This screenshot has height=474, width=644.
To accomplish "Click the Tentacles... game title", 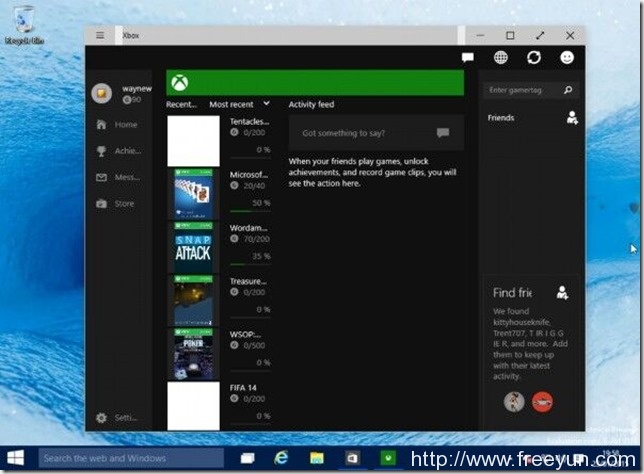I will coord(249,122).
